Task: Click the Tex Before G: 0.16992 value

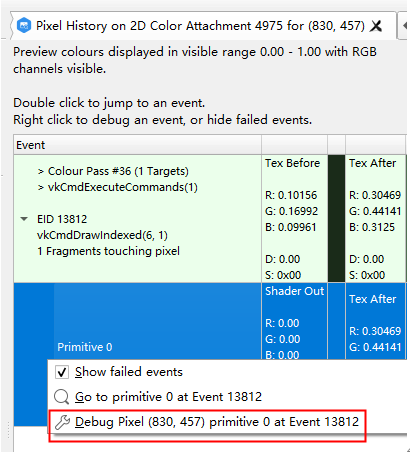Action: 292,211
